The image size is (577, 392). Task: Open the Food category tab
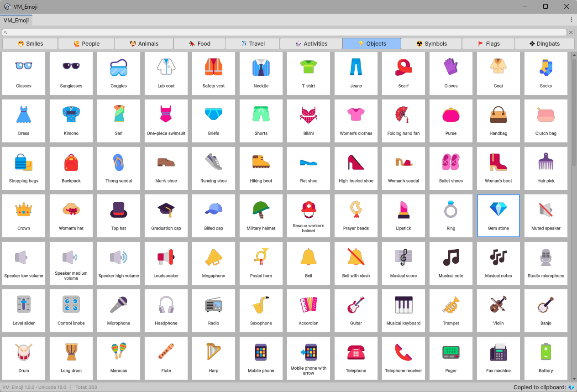pyautogui.click(x=199, y=44)
